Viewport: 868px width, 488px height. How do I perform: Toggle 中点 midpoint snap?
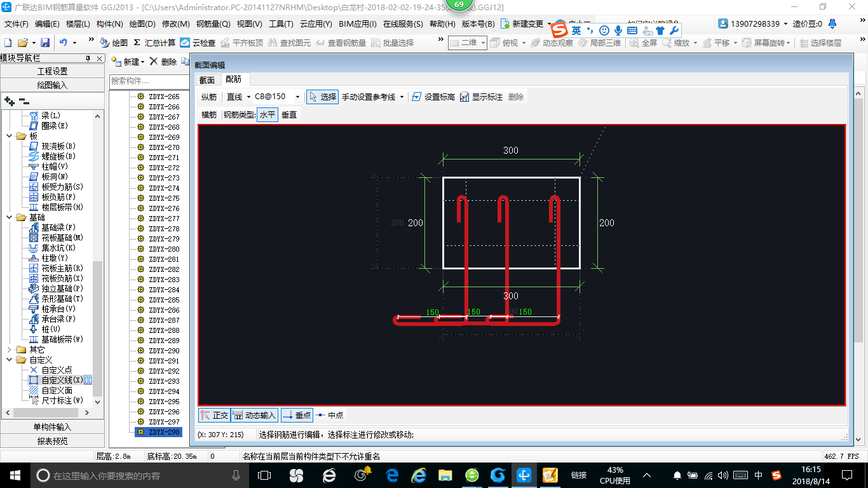click(330, 415)
